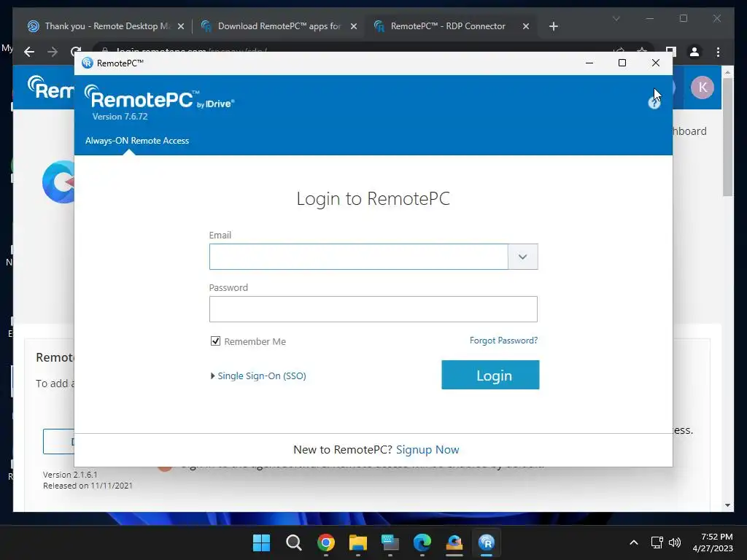Image resolution: width=747 pixels, height=560 pixels.
Task: Open the help question mark icon
Action: [654, 103]
